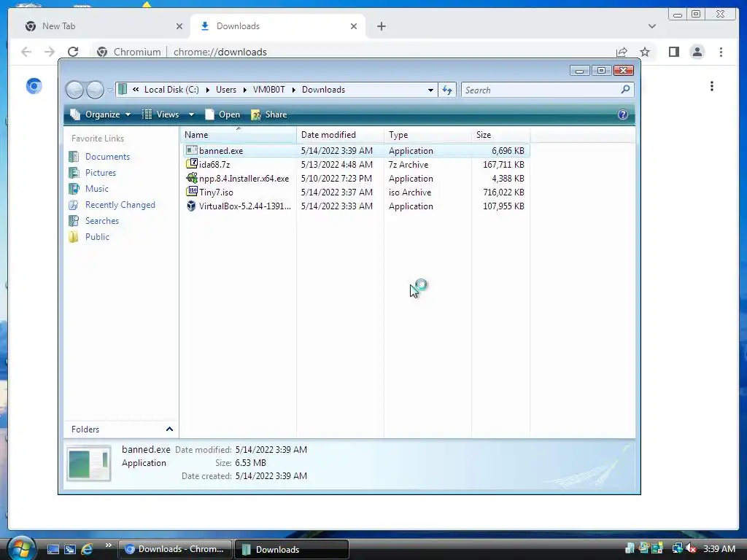
Task: Click the magnifier icon in the Search box
Action: [x=625, y=89]
